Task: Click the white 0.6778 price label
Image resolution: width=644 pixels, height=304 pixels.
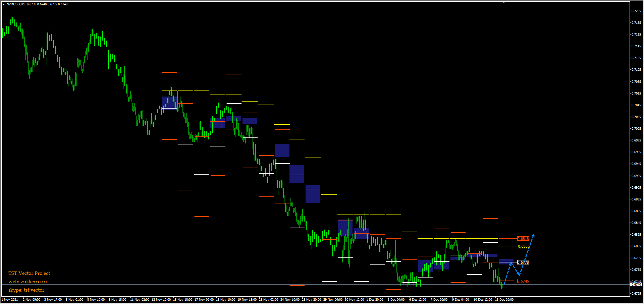Action: [x=523, y=262]
